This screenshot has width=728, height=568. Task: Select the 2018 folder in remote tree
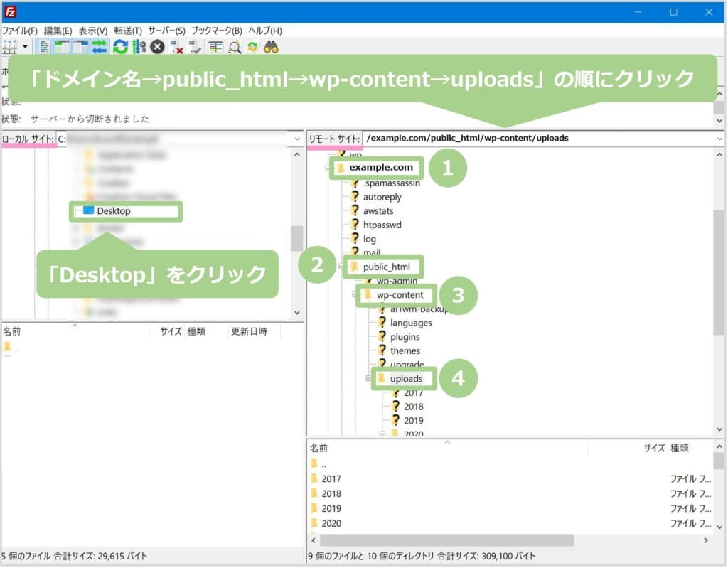tap(413, 407)
